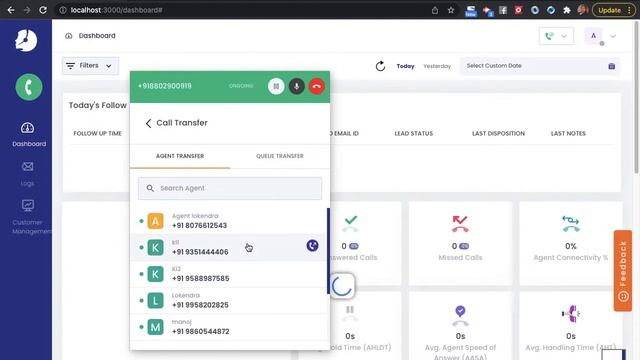Click the Missed Calls info badge
The height and width of the screenshot is (360, 640).
464,246
